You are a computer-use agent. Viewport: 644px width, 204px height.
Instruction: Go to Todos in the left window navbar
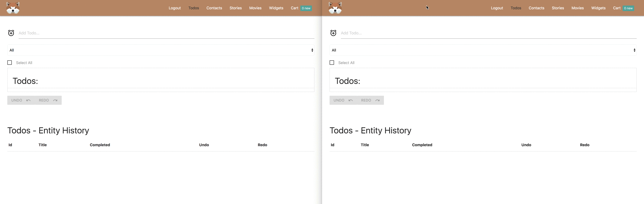[x=194, y=8]
